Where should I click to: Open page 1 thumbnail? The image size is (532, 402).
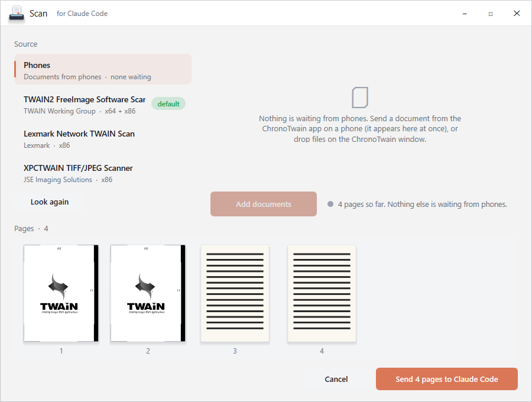click(x=61, y=293)
